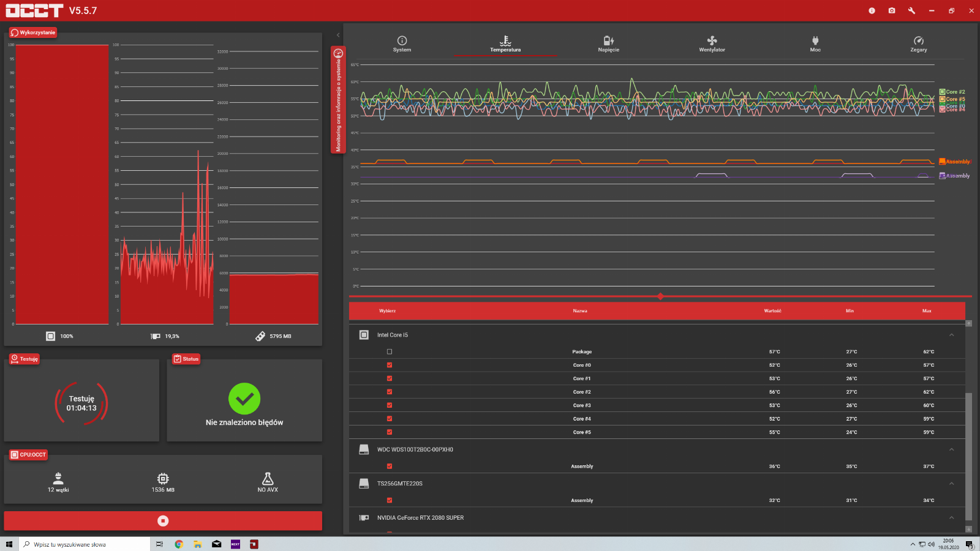The image size is (980, 551).
Task: Click the WDC drive icon
Action: (364, 449)
